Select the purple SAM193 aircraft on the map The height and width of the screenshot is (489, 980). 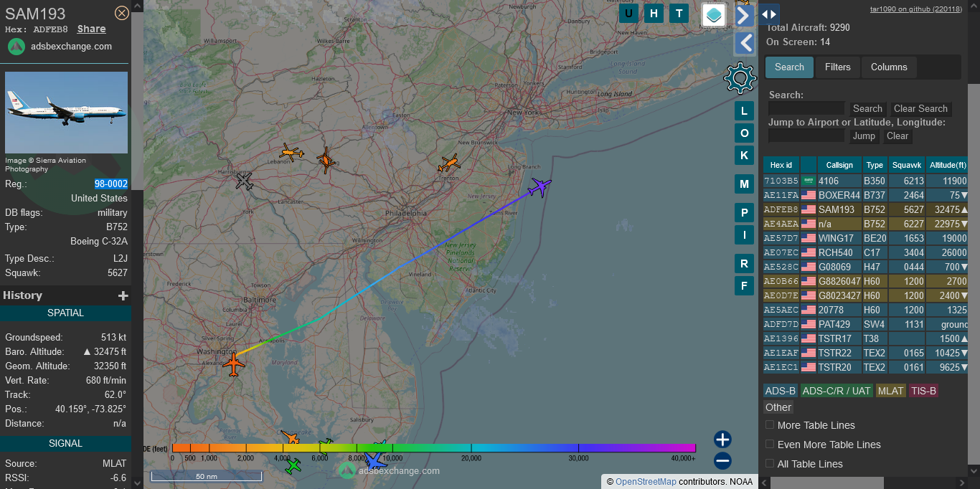click(x=539, y=188)
